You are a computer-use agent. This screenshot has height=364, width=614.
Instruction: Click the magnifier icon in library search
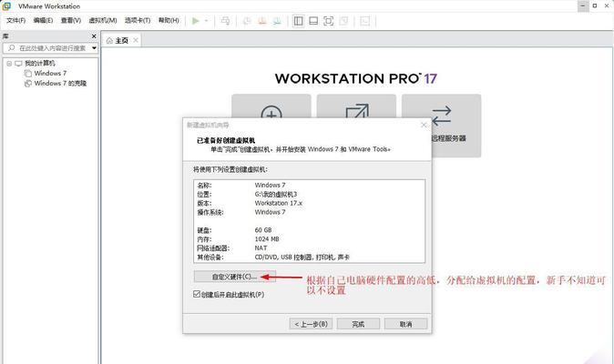11,47
